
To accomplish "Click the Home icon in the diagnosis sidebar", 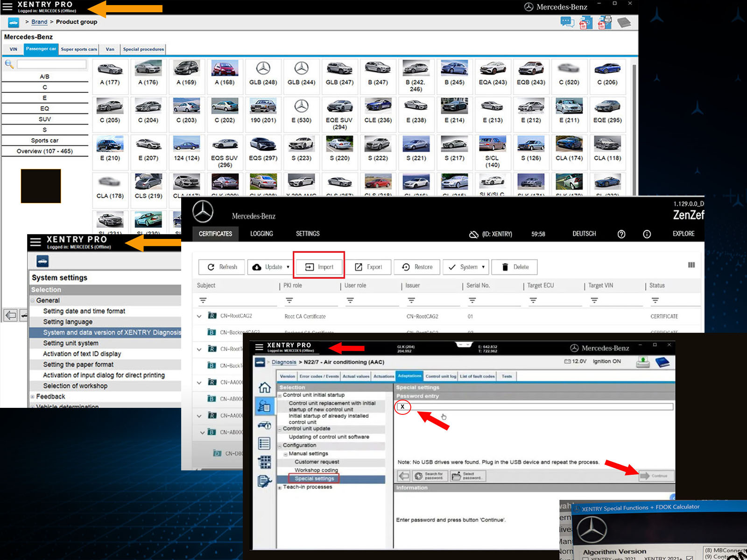I will (x=264, y=387).
